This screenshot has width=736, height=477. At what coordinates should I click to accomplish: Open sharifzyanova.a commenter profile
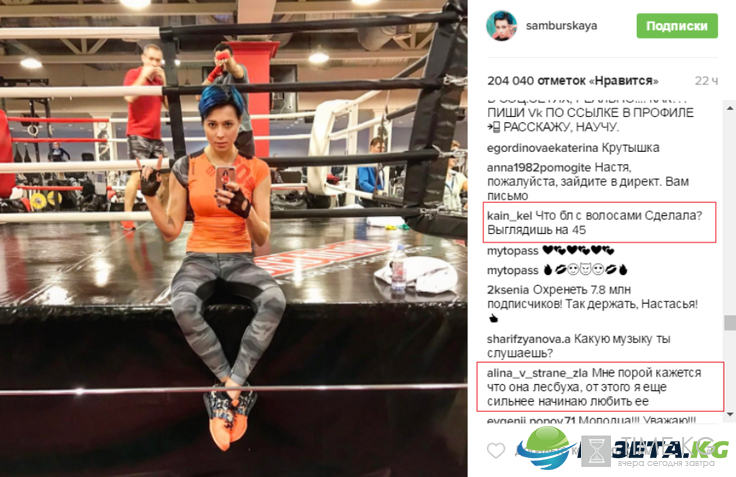pyautogui.click(x=529, y=339)
